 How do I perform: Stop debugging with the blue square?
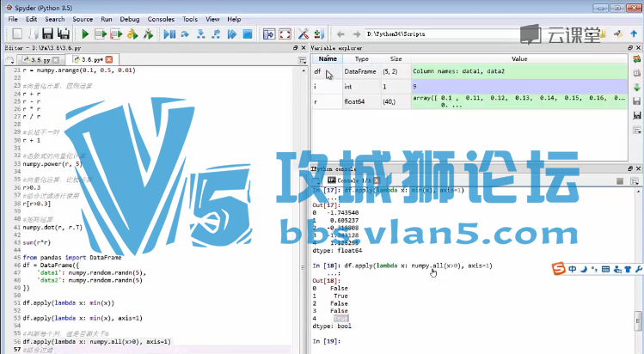click(x=248, y=34)
